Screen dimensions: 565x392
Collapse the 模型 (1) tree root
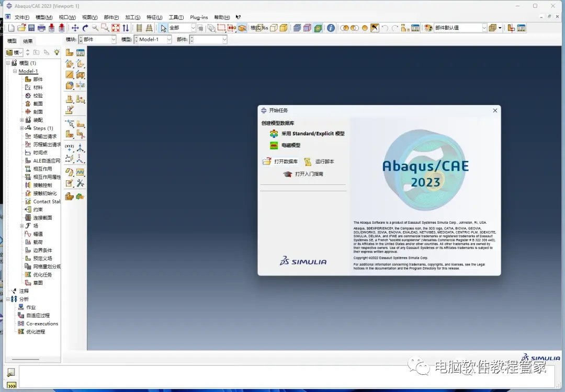click(8, 63)
